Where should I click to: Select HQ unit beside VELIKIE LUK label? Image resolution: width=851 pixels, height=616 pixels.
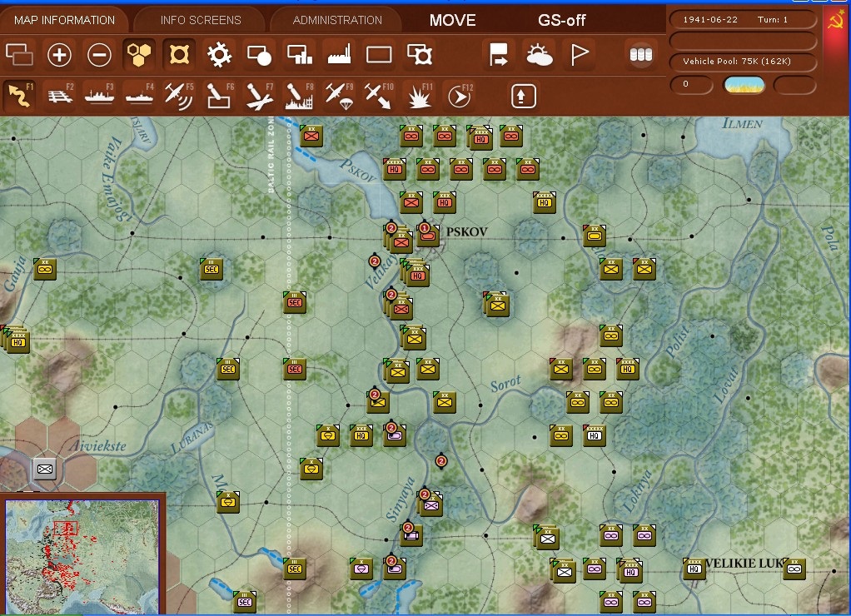click(x=694, y=569)
